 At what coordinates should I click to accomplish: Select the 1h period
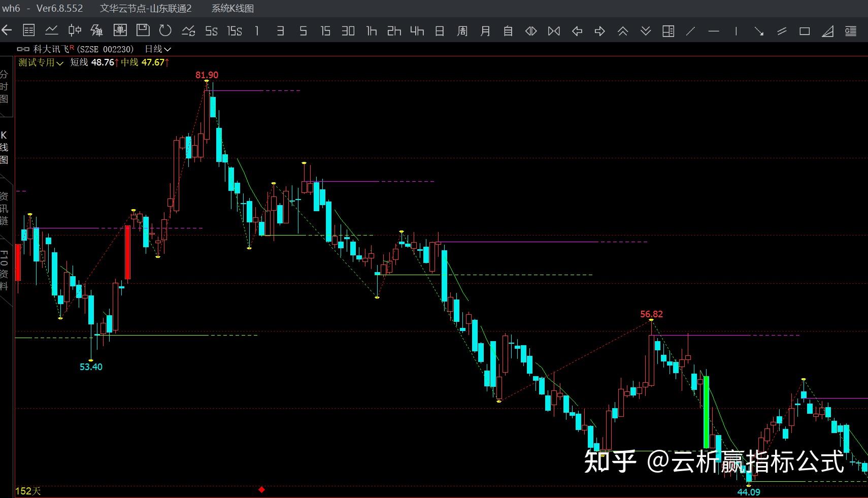(x=372, y=31)
